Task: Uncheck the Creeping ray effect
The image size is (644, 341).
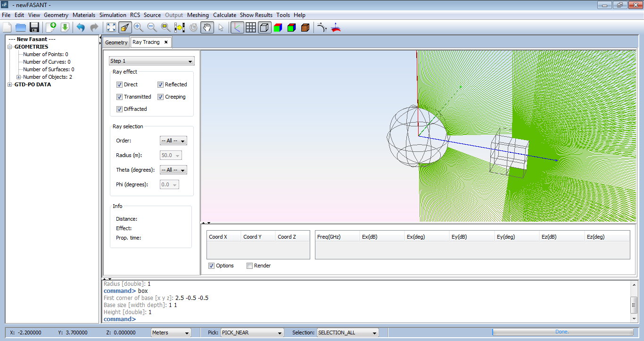Action: [x=161, y=97]
